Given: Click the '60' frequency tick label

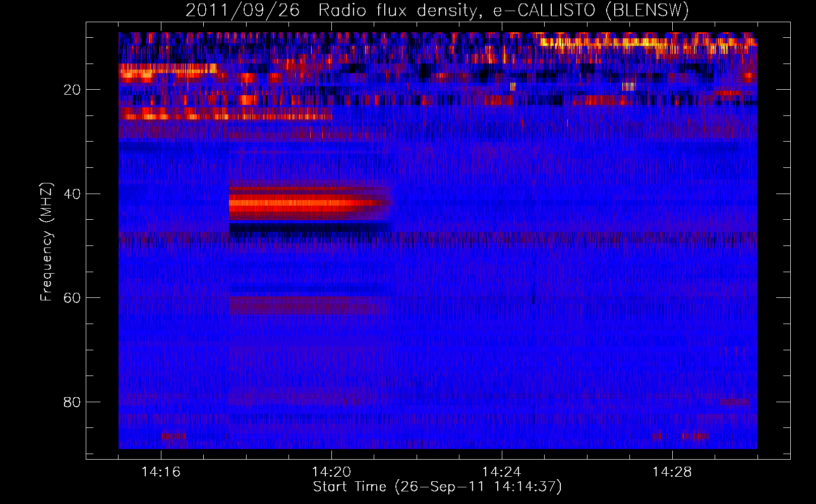Looking at the screenshot, I should tap(72, 298).
